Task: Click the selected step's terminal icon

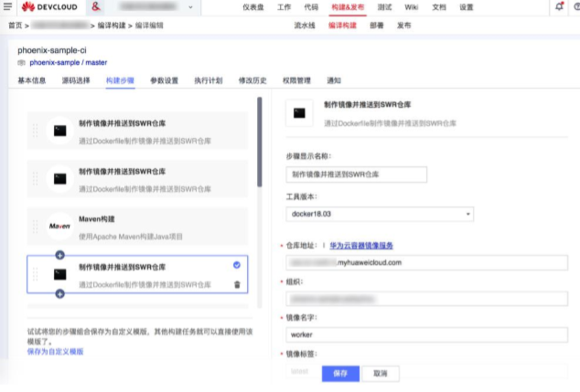Action: click(60, 274)
